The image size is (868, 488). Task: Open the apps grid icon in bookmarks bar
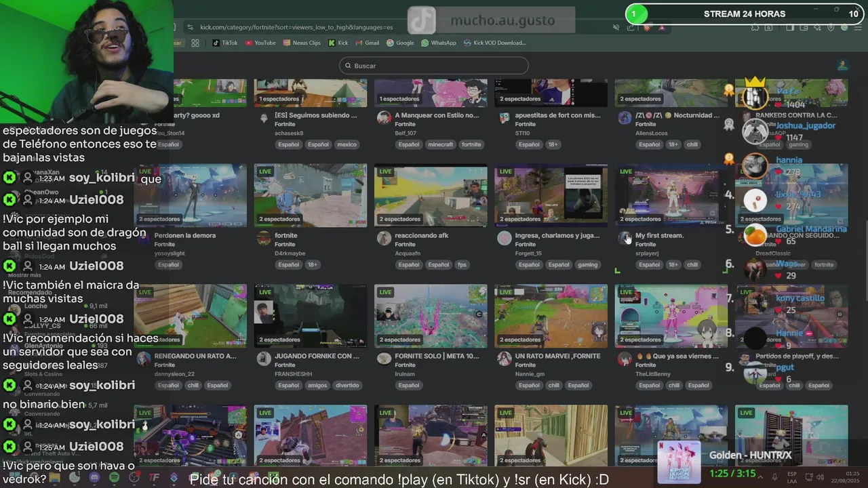[195, 43]
